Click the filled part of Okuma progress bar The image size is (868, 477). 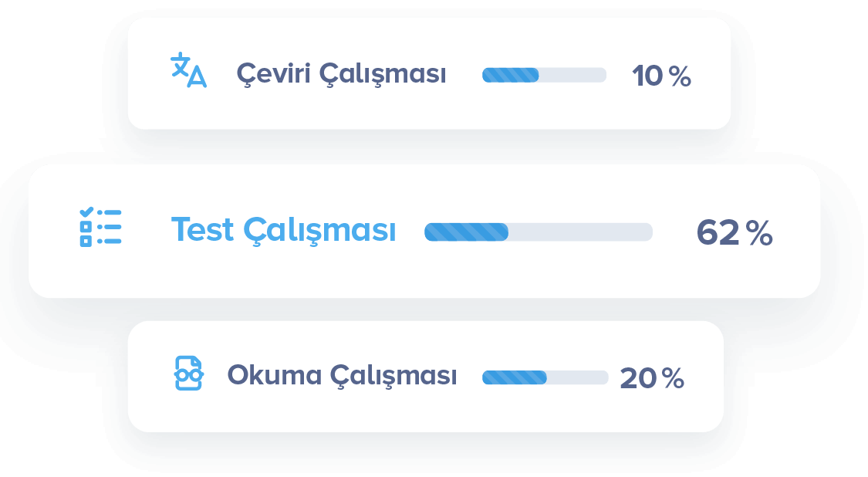[514, 377]
